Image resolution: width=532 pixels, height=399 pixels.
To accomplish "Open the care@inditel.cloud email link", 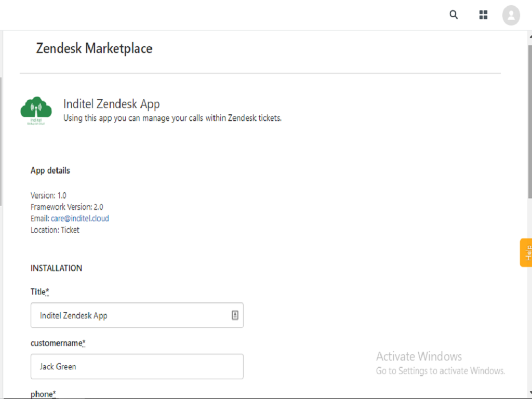I will click(x=79, y=218).
